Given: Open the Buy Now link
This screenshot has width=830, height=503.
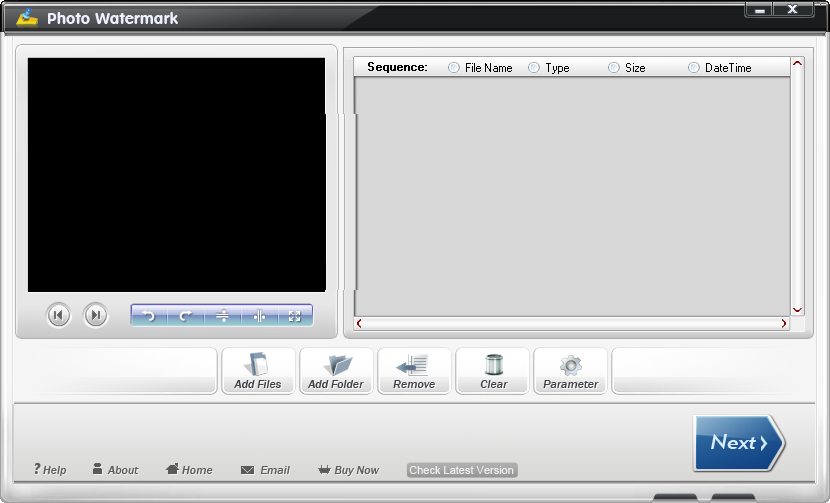Looking at the screenshot, I should (348, 470).
